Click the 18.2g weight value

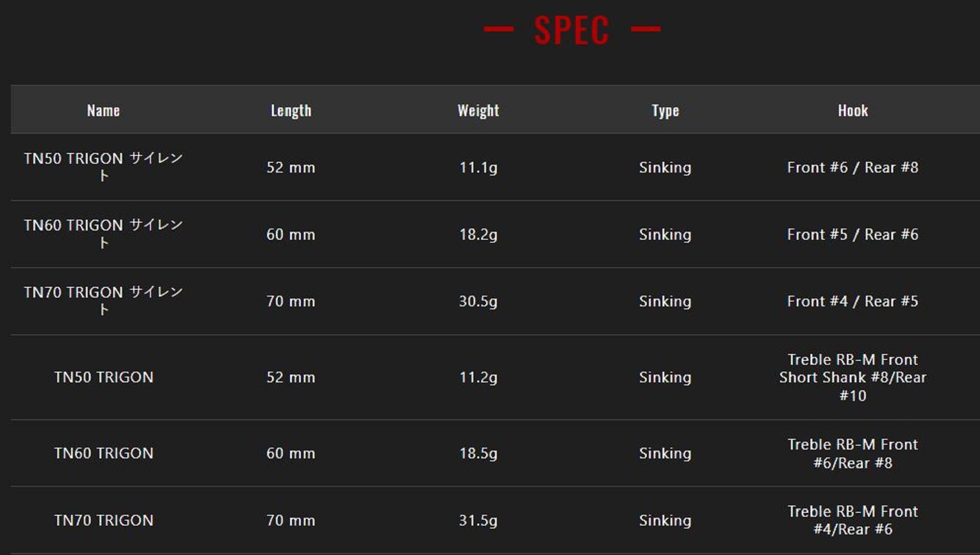click(x=478, y=234)
